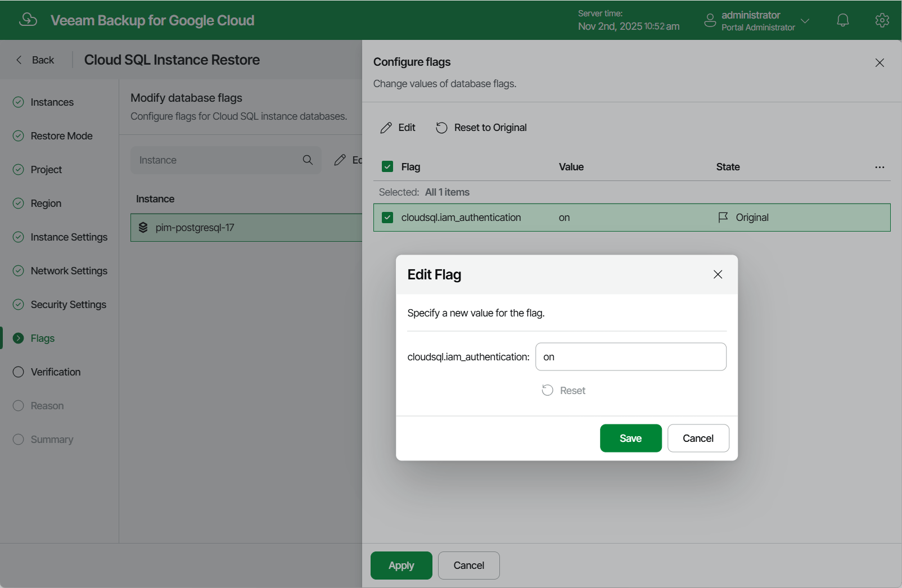
Task: Expand the administrator account dropdown
Action: (806, 20)
